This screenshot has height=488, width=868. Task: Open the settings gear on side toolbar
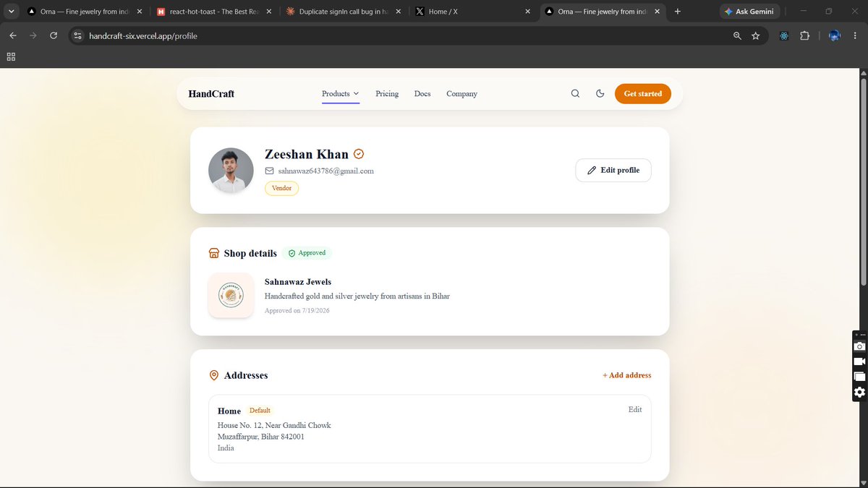[859, 393]
